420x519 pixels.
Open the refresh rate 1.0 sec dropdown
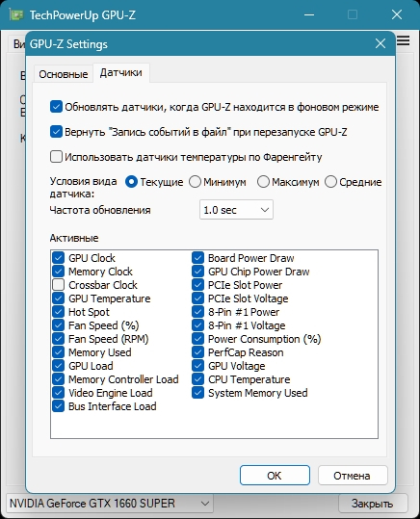click(236, 210)
